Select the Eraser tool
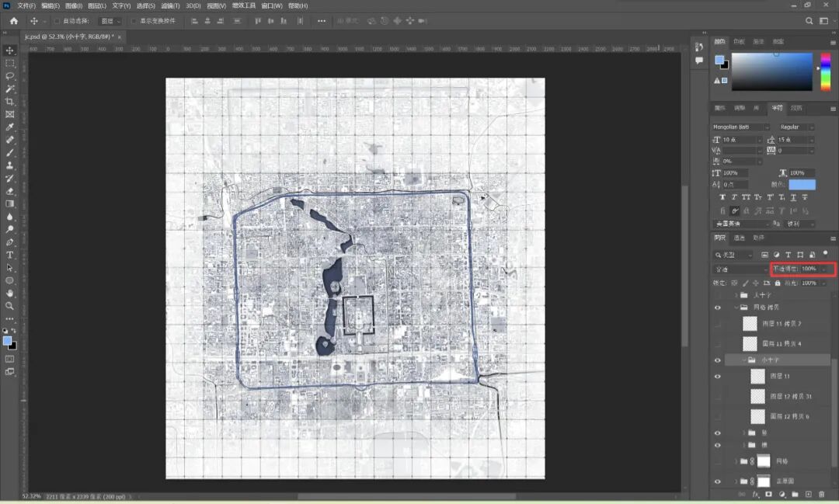Image resolution: width=839 pixels, height=504 pixels. 9,191
